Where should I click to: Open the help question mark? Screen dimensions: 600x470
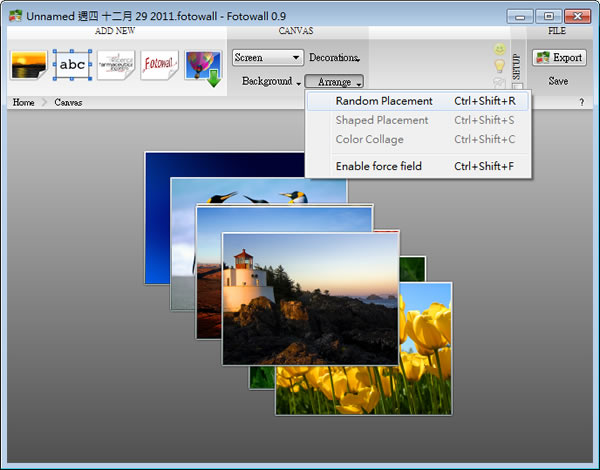pyautogui.click(x=582, y=102)
